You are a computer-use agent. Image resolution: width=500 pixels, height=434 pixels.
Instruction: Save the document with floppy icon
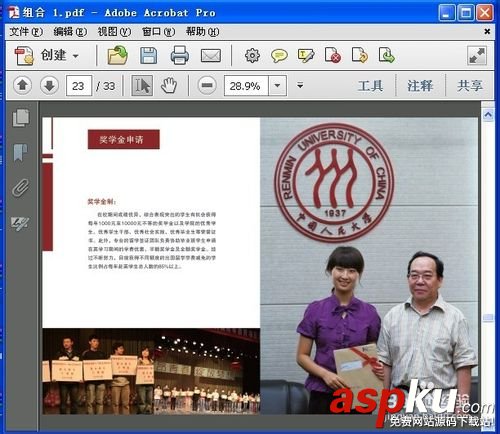click(149, 56)
